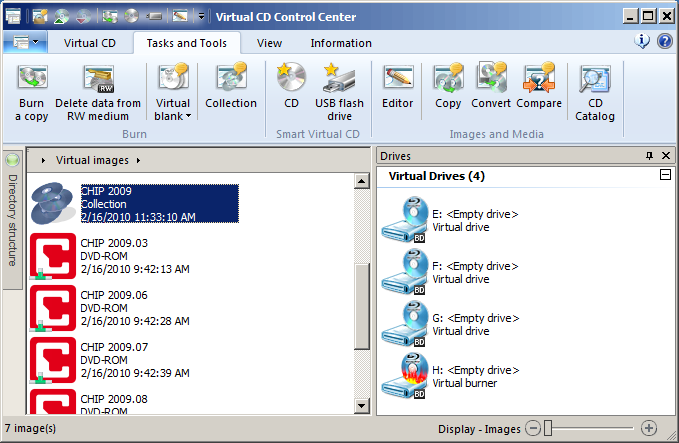Click the zoom in plus button
Image resolution: width=679 pixels, height=443 pixels.
[x=648, y=428]
